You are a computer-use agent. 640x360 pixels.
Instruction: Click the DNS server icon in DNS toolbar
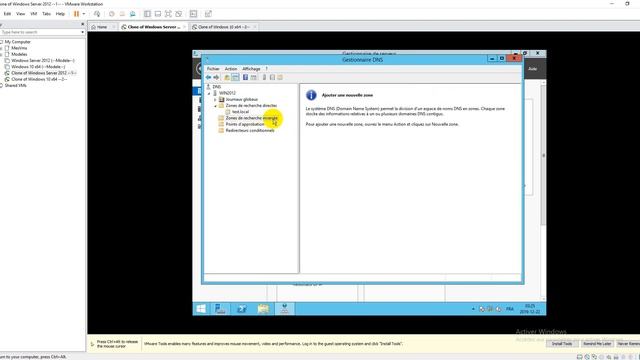(x=264, y=77)
